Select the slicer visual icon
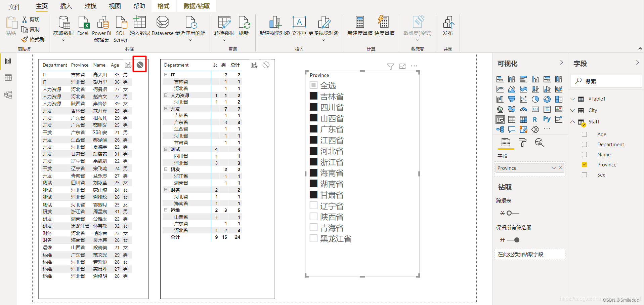The image size is (644, 305). (x=500, y=119)
